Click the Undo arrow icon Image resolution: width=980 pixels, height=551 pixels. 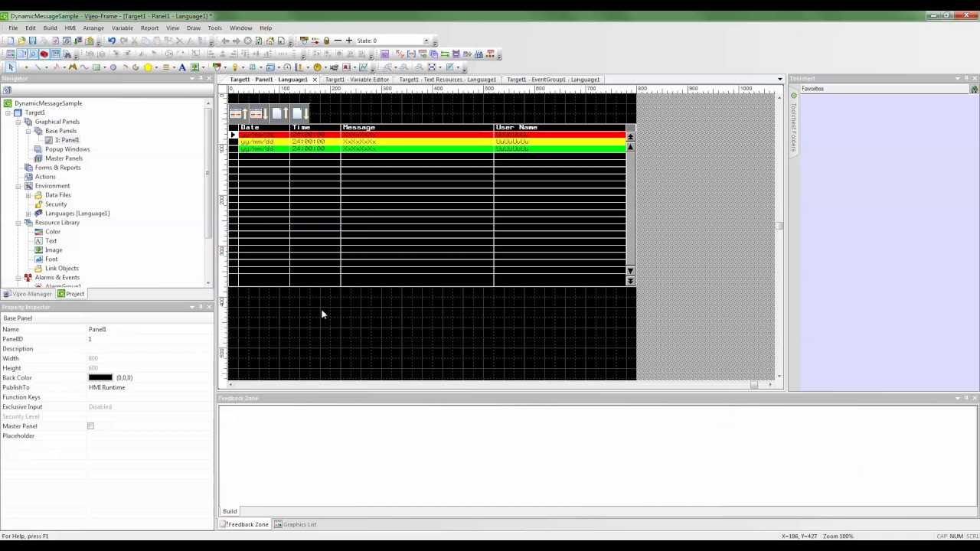point(112,41)
